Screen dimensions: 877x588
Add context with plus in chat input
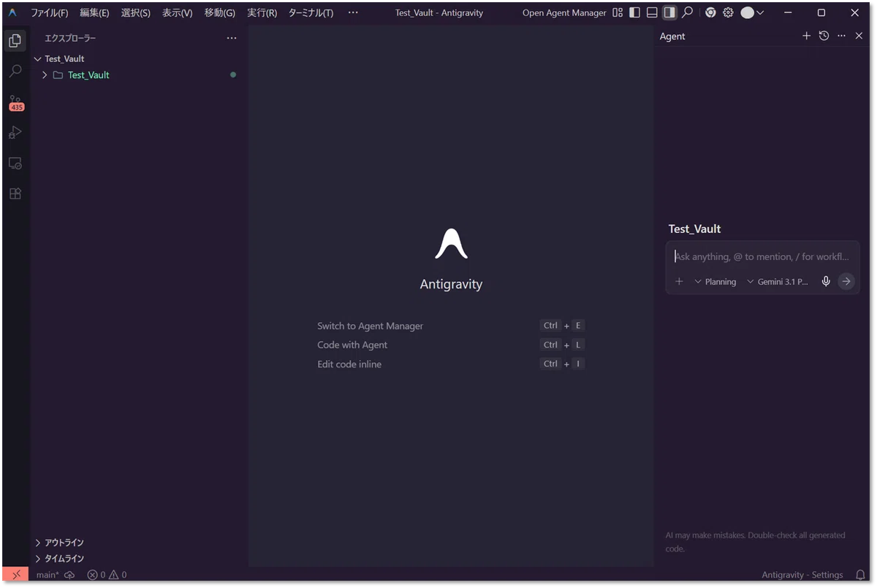[679, 281]
